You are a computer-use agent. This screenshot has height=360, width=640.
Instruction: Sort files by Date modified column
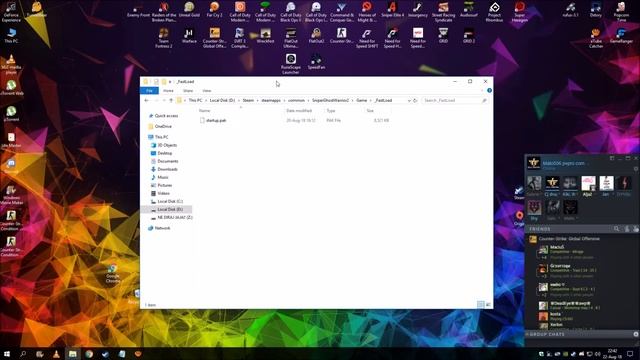click(x=299, y=111)
